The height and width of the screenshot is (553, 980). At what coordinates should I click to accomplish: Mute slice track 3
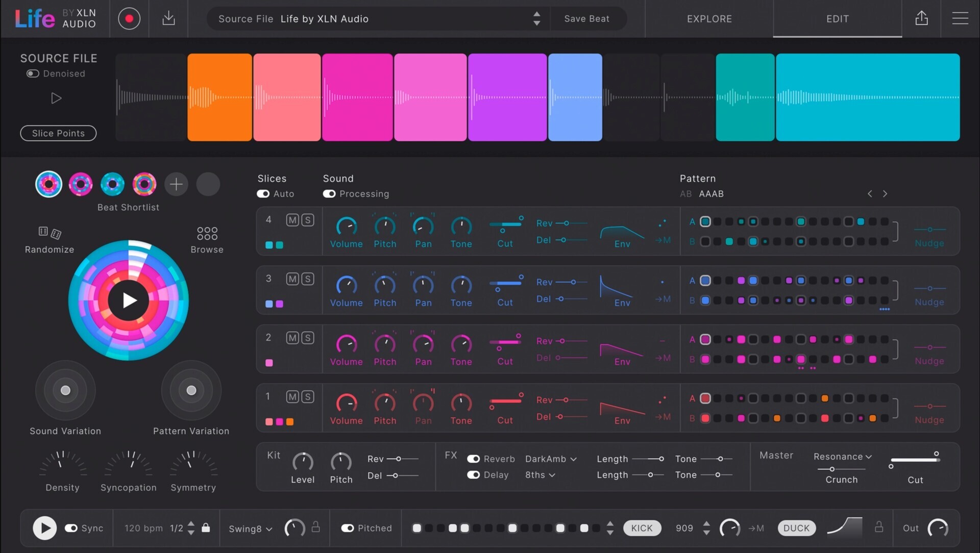(292, 279)
